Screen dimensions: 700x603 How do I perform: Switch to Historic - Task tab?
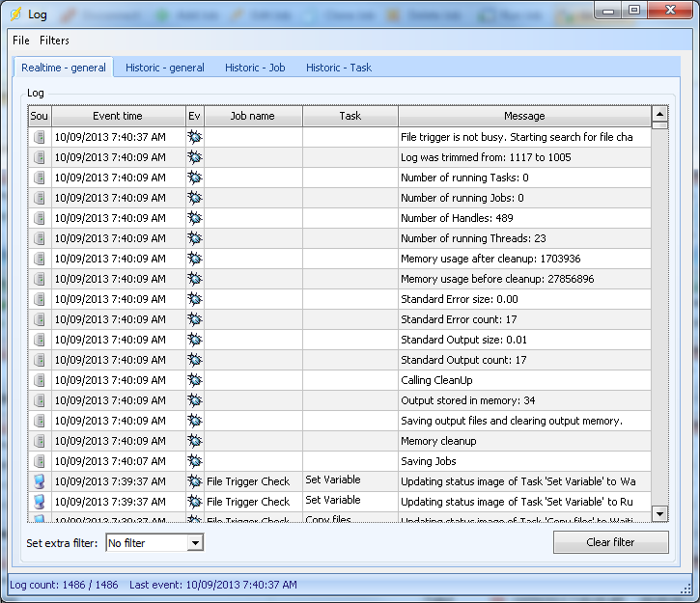[338, 68]
